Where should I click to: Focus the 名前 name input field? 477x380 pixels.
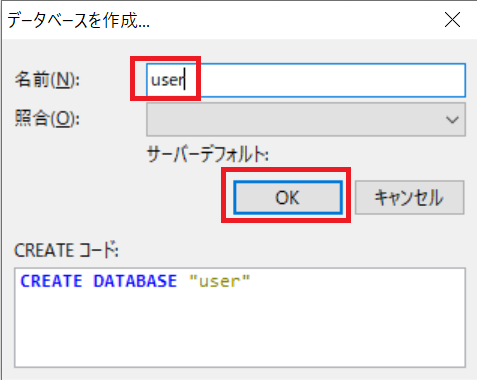(306, 80)
